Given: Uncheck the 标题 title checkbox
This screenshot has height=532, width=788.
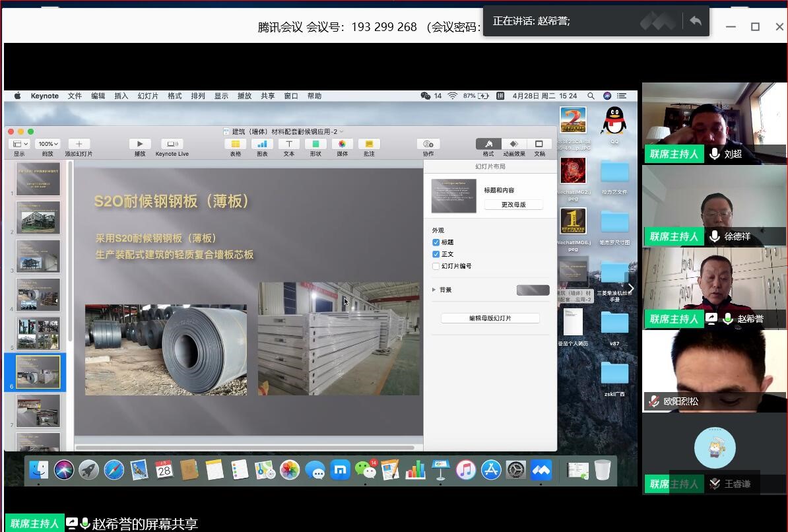Looking at the screenshot, I should pos(436,242).
